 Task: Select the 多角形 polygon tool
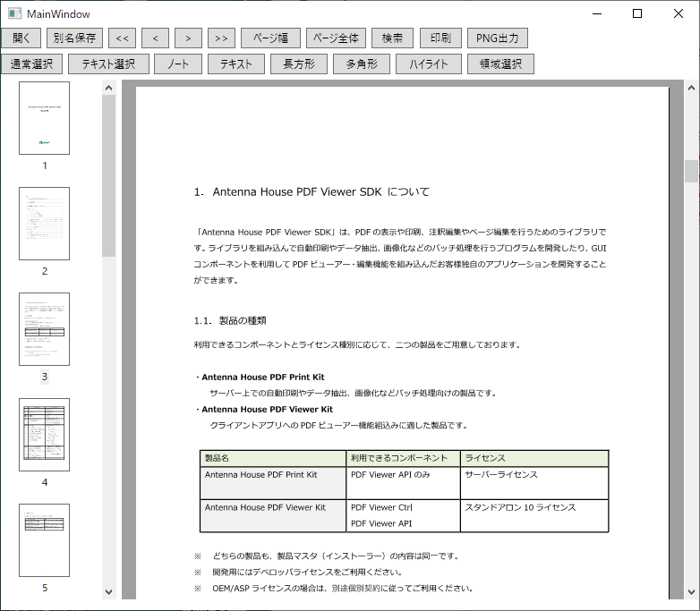(x=361, y=64)
